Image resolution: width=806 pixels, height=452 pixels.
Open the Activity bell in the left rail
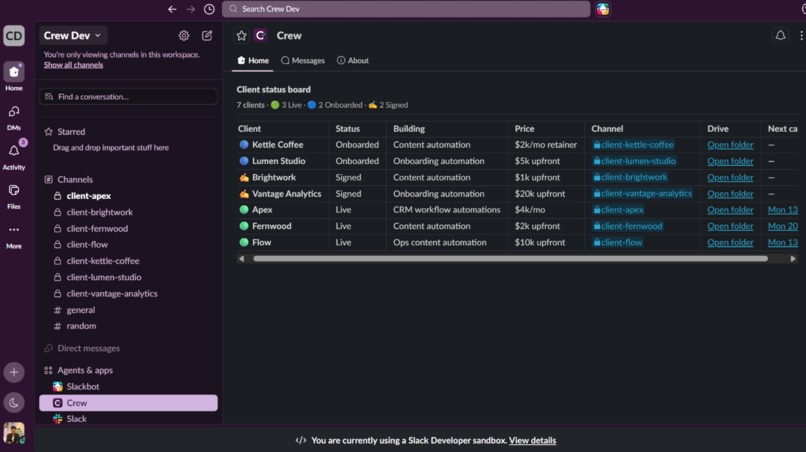(14, 151)
